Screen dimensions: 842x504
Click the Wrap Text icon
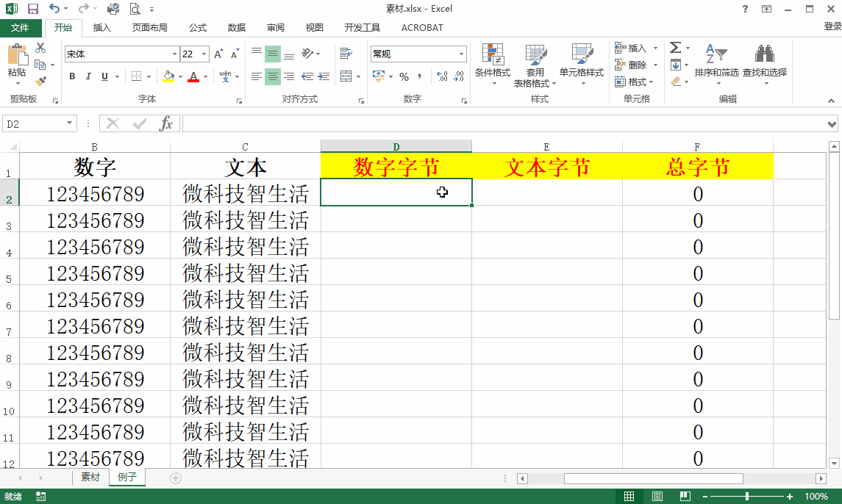pyautogui.click(x=346, y=54)
